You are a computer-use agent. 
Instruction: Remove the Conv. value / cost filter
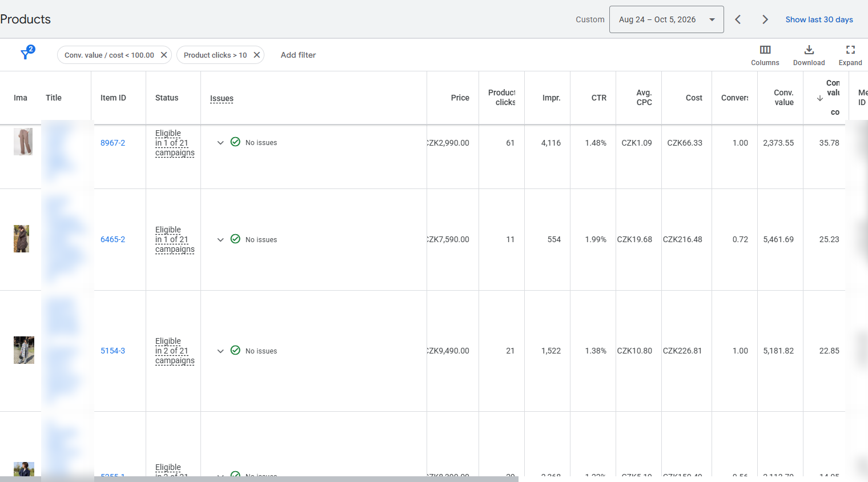[164, 55]
